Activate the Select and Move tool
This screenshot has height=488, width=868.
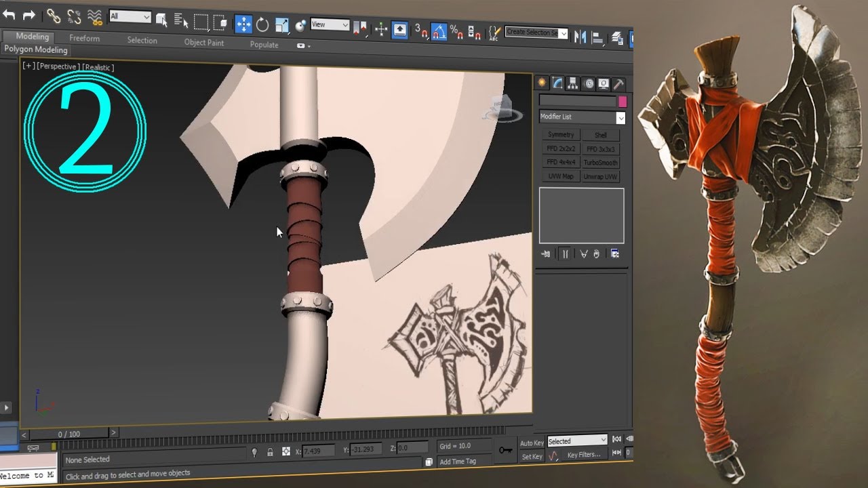(x=243, y=24)
